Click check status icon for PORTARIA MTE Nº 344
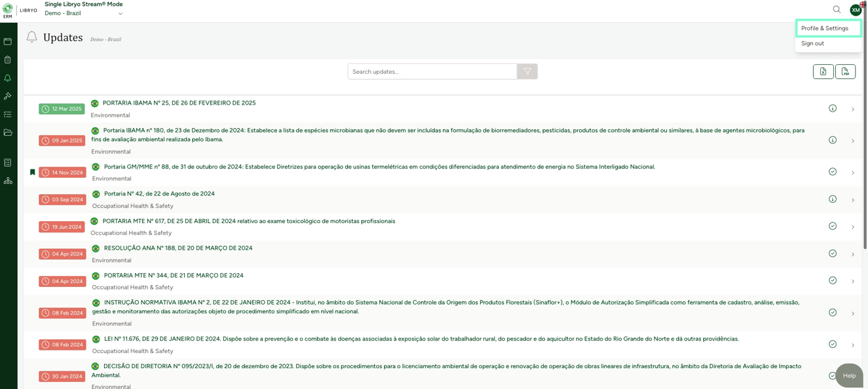The width and height of the screenshot is (868, 389). click(x=833, y=281)
